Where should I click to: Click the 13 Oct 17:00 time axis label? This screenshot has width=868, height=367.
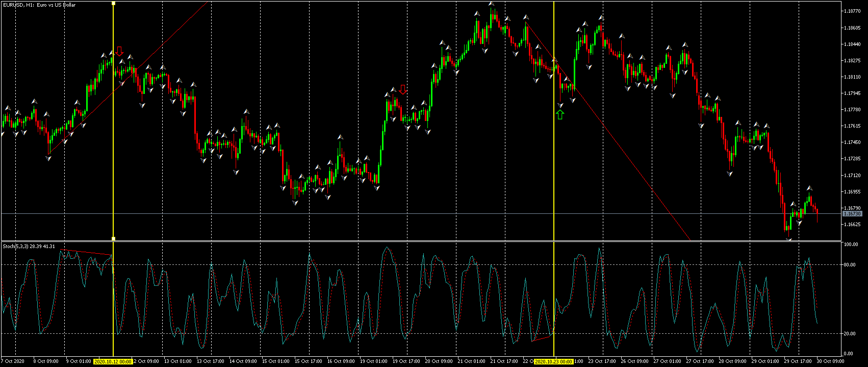tap(210, 361)
